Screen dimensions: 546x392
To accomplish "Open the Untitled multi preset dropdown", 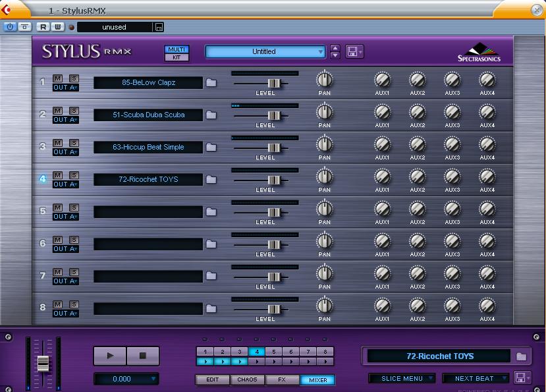I will [265, 51].
